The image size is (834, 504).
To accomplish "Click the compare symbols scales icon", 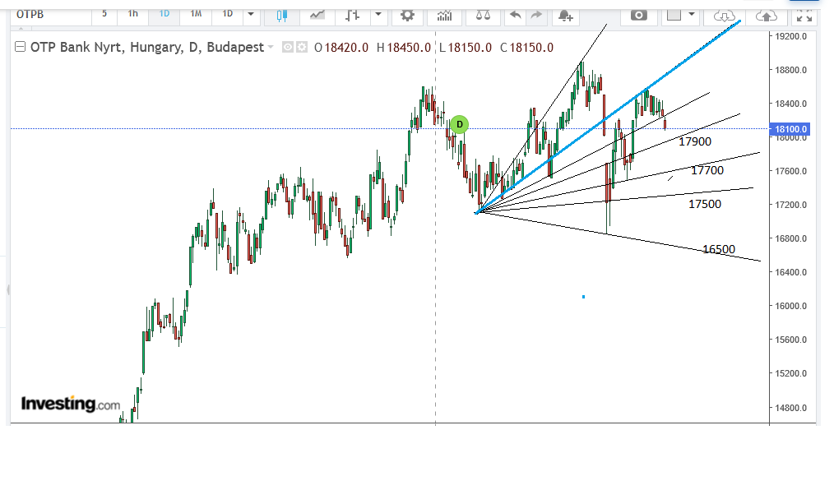I will 483,15.
